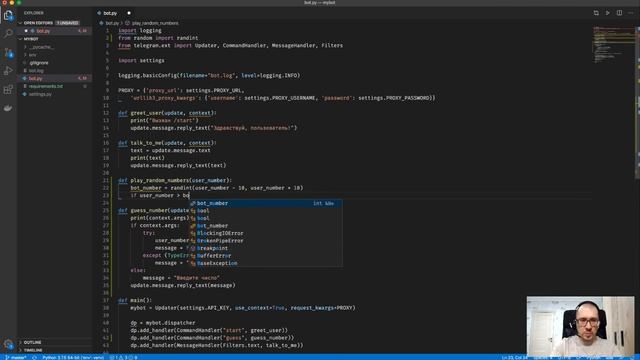Click bot.py in the breadcrumb
Image resolution: width=640 pixels, height=360 pixels.
click(112, 23)
